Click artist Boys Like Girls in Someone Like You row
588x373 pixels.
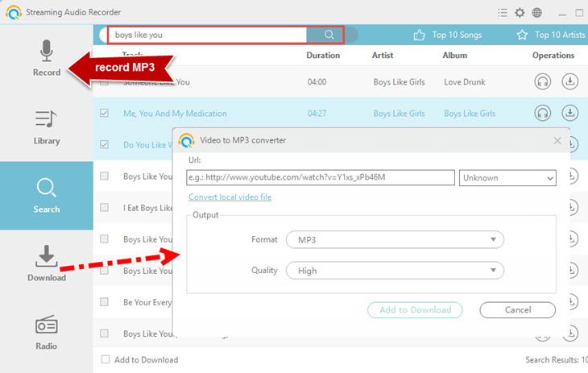399,82
